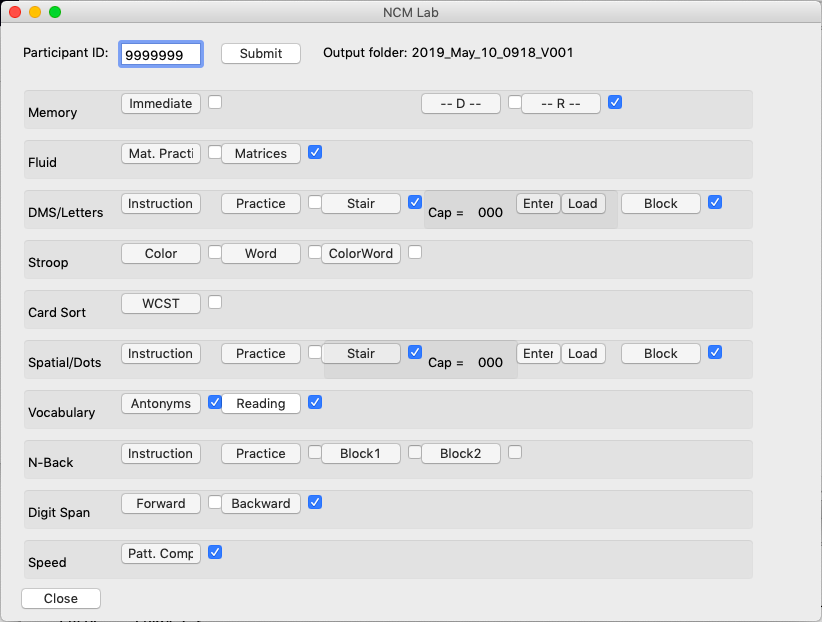Start N-Back Block1

coord(361,453)
